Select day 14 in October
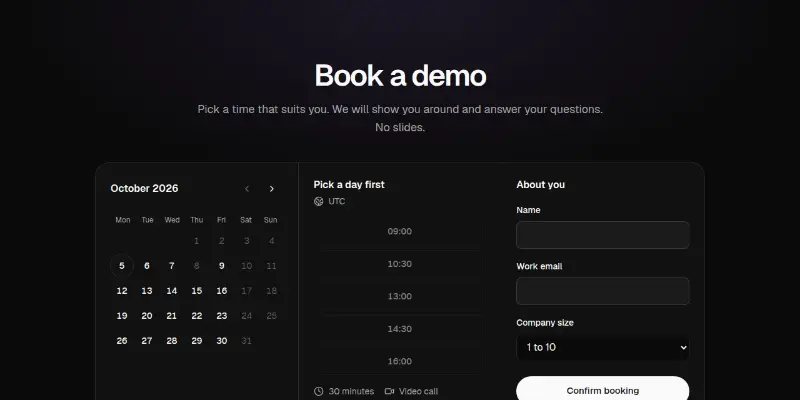 (172, 291)
